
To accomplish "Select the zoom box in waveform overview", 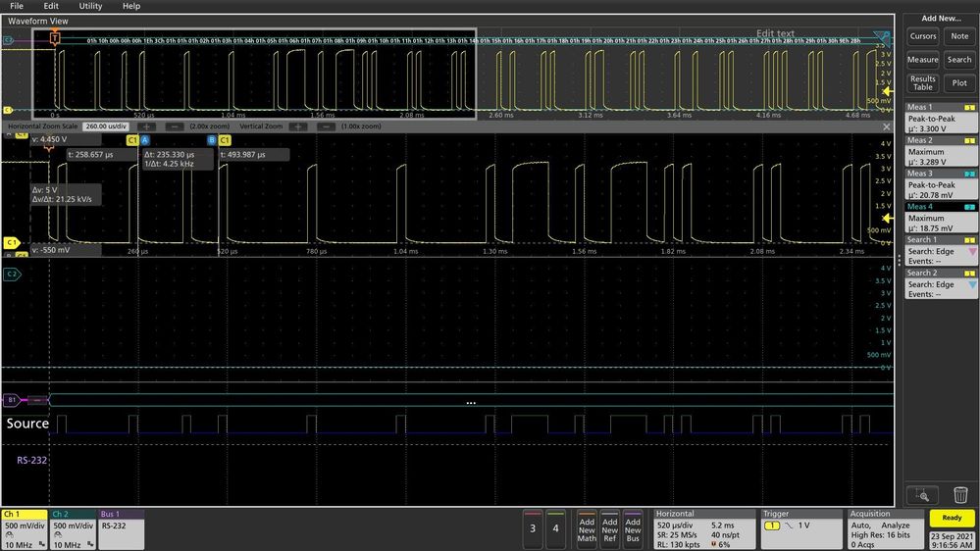I will click(254, 74).
